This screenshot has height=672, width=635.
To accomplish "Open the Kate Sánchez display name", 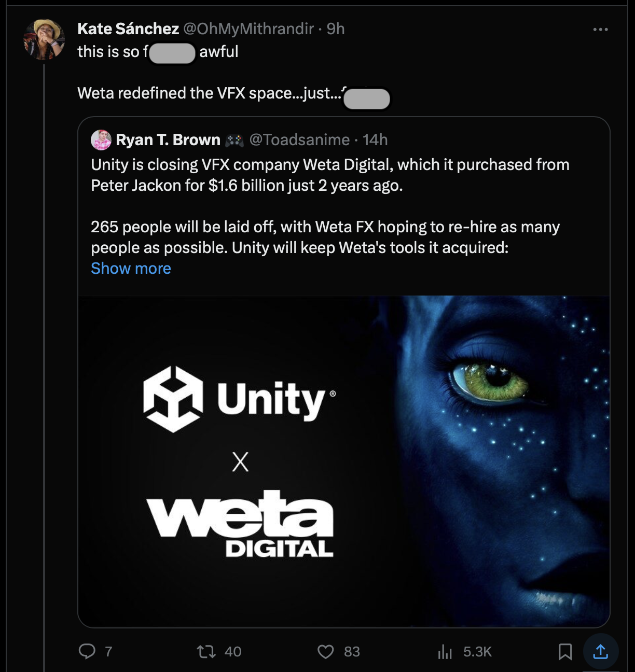I will click(128, 29).
